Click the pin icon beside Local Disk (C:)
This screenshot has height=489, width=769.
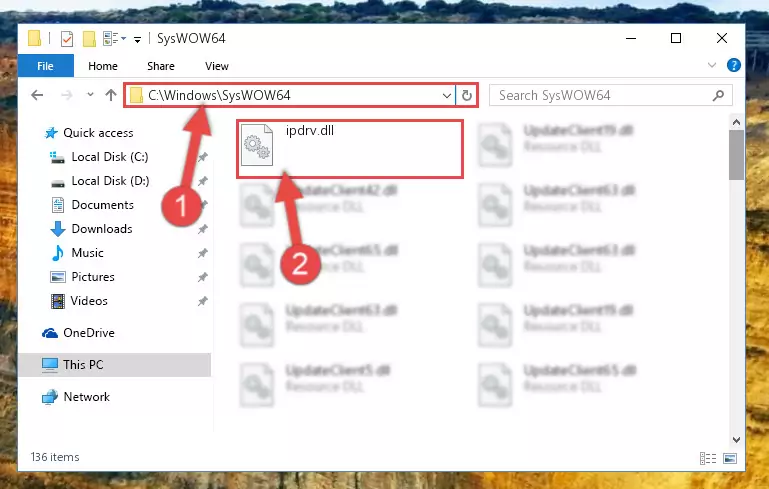(x=202, y=157)
